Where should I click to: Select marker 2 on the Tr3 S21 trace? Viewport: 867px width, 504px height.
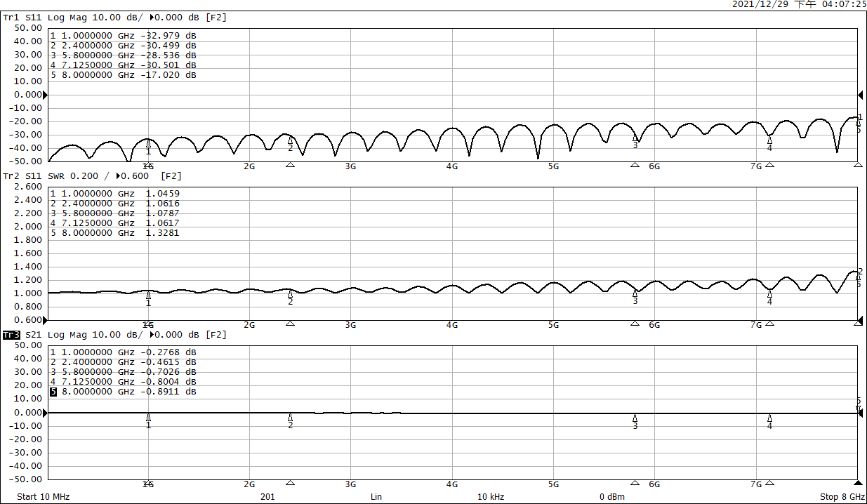[x=290, y=418]
